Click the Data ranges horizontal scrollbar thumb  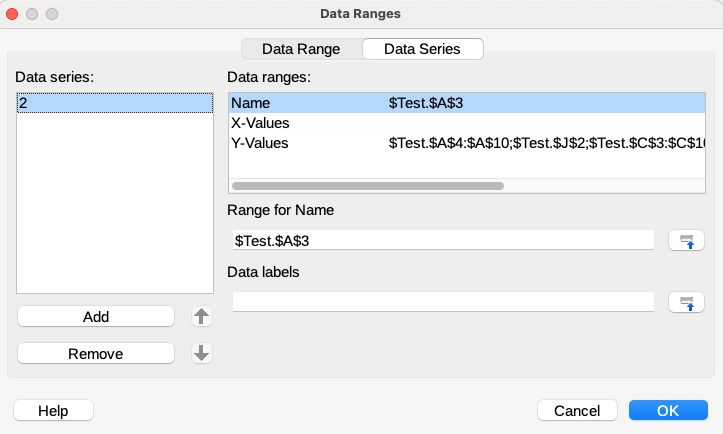click(367, 185)
